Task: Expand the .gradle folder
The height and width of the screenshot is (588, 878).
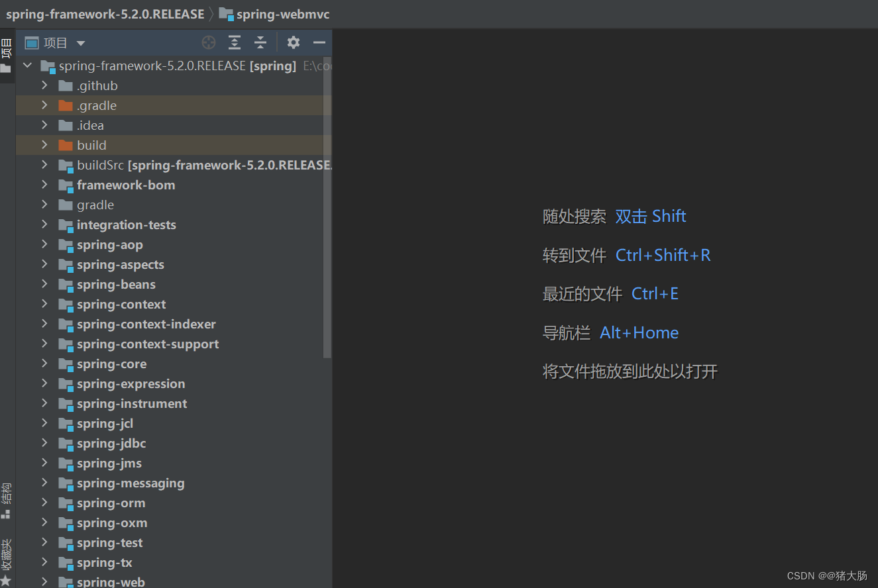Action: click(x=44, y=105)
